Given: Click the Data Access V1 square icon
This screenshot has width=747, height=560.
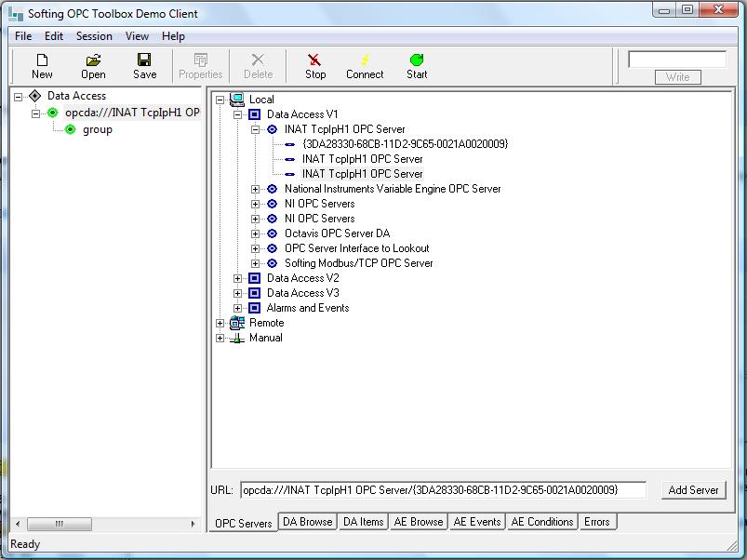Looking at the screenshot, I should [254, 114].
